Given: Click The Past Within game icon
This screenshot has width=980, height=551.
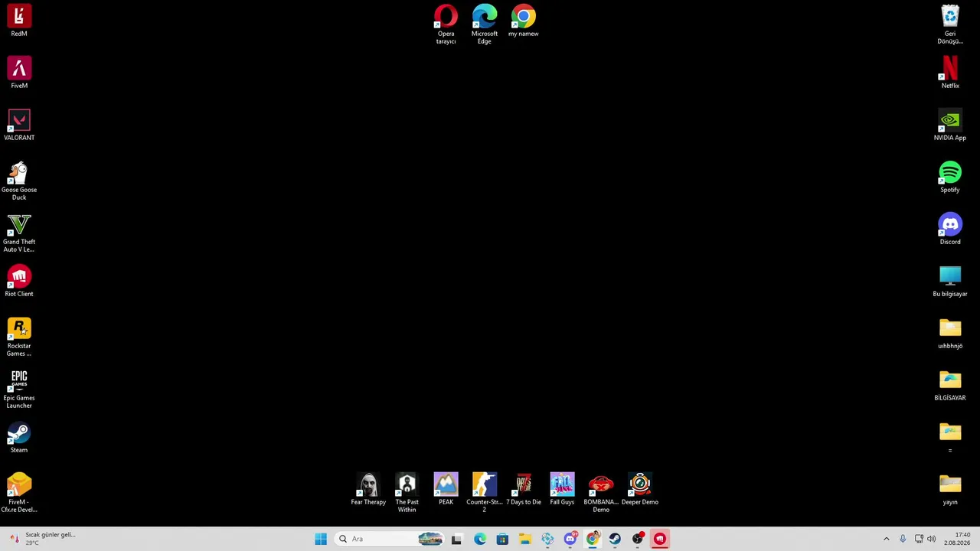Looking at the screenshot, I should [x=407, y=493].
